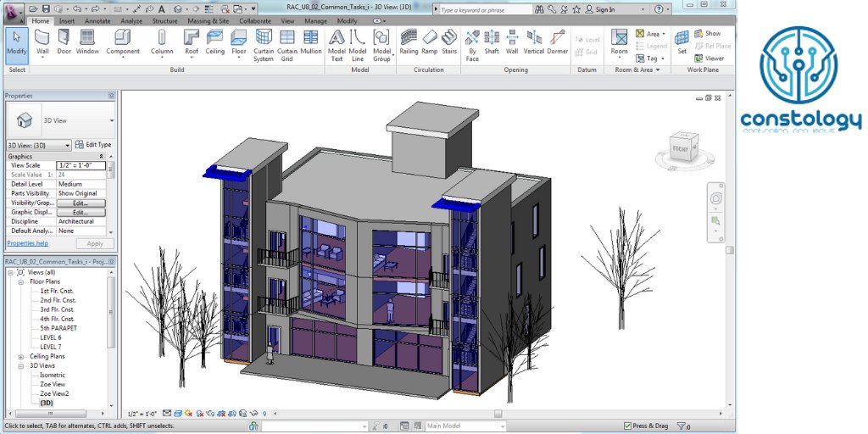Select the Ramp tool

(430, 43)
